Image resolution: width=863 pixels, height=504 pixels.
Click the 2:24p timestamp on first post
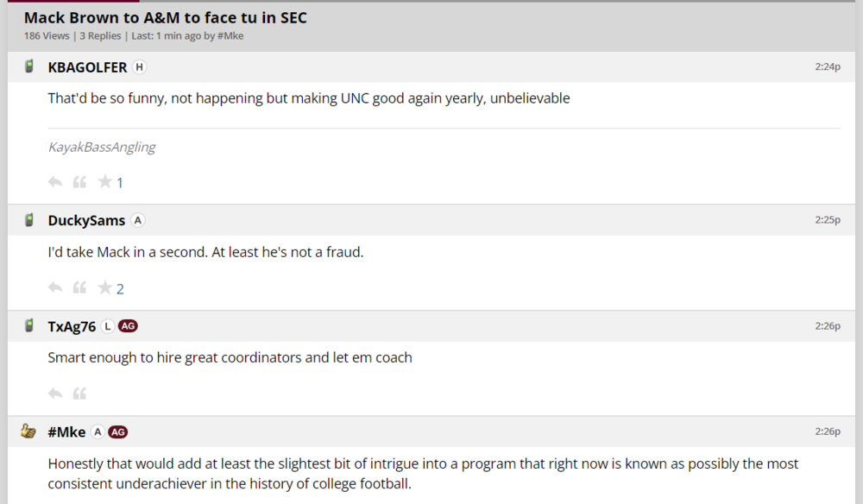click(x=827, y=66)
